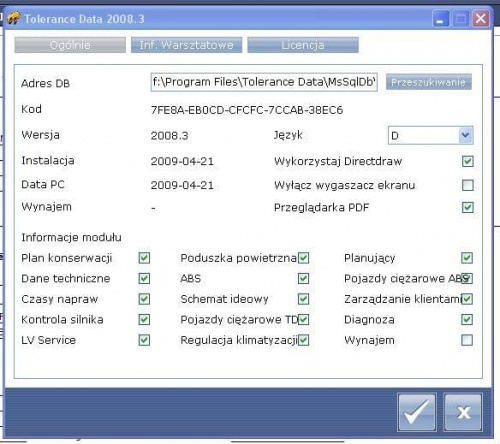Open the Inf. Warsztatowe tab
Viewport: 500px width, 444px height.
(x=186, y=45)
